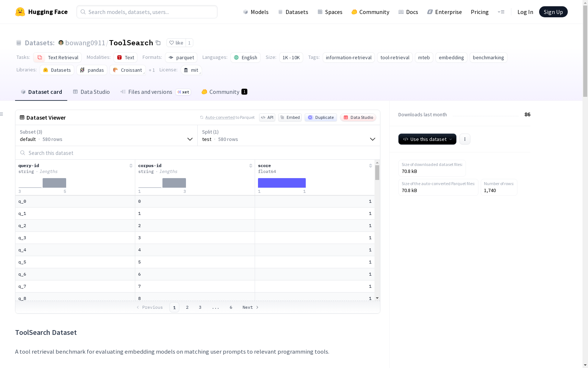Viewport: 588px width, 368px height.
Task: Select the English language tag
Action: [x=245, y=57]
